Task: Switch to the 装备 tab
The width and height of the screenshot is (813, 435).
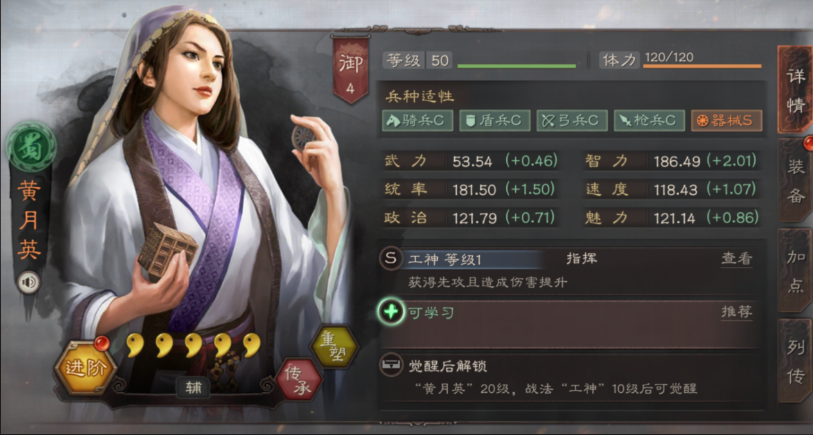Action: click(x=795, y=180)
